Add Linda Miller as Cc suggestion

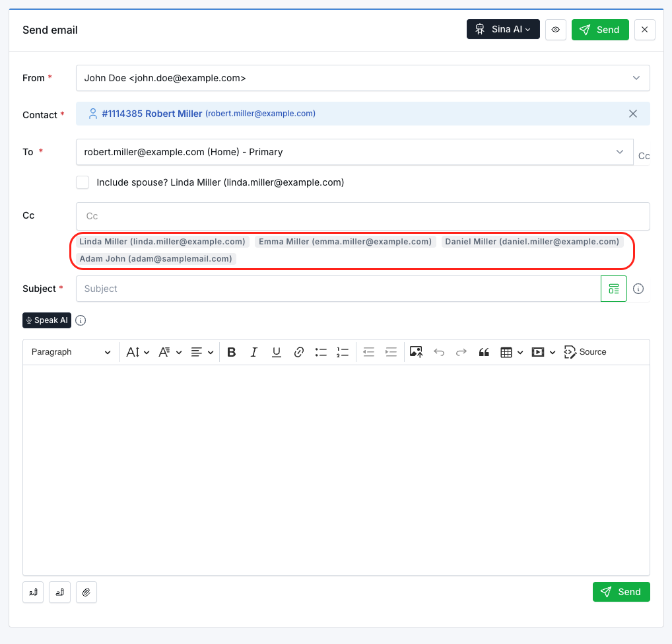(x=162, y=241)
